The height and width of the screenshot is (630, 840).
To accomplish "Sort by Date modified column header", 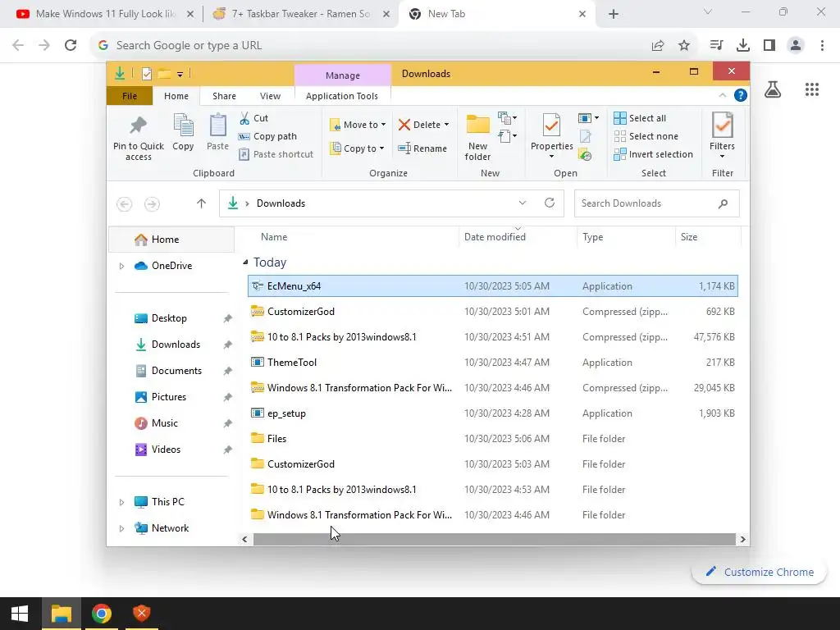I will click(495, 237).
